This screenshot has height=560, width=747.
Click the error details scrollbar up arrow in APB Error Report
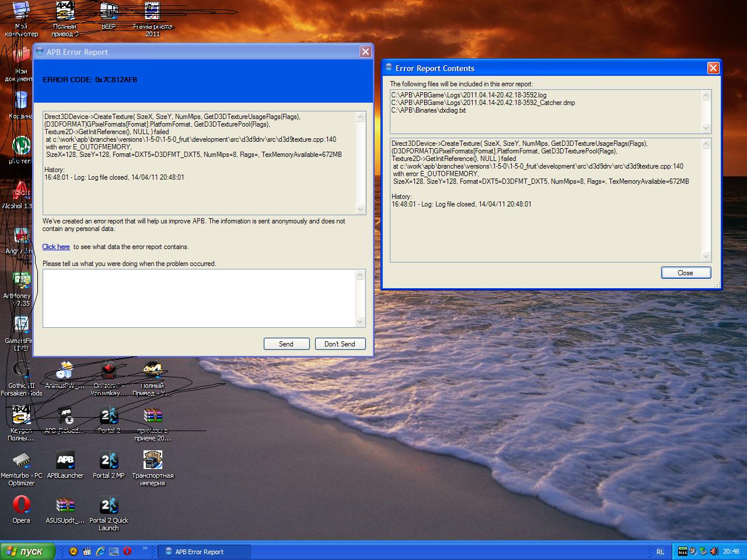360,117
